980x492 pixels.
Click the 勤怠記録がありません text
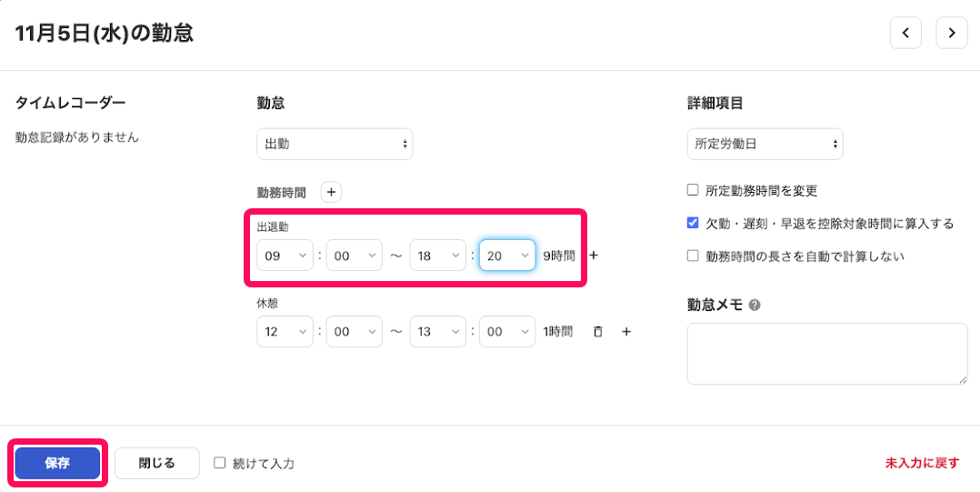pos(77,137)
